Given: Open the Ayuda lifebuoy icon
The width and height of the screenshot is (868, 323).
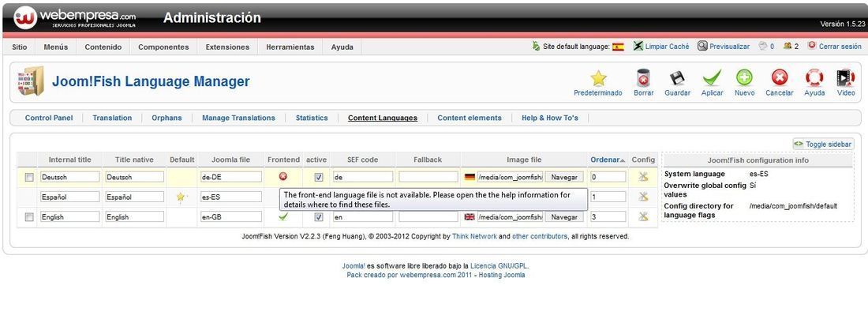Looking at the screenshot, I should [x=814, y=78].
